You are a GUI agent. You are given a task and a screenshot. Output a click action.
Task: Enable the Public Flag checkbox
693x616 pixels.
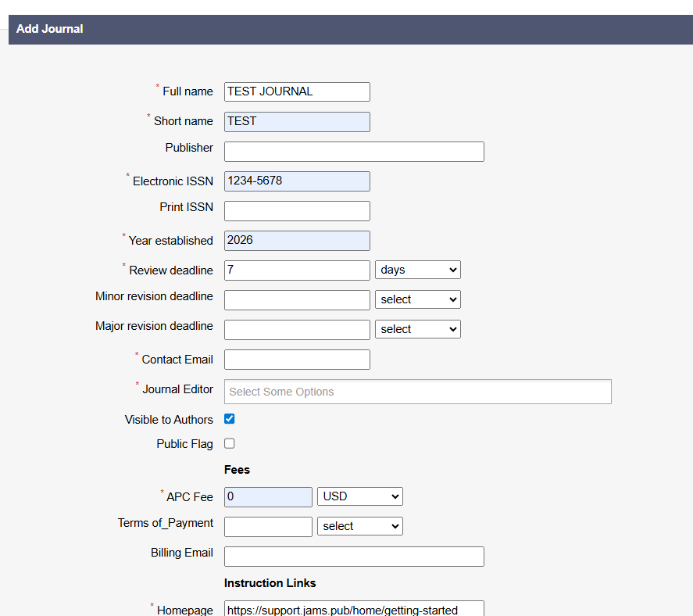coord(230,443)
